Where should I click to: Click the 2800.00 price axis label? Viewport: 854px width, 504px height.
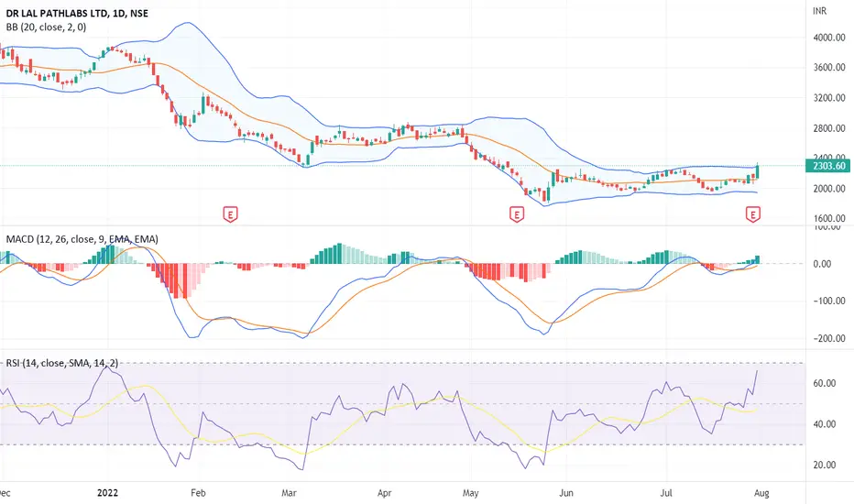(829, 128)
